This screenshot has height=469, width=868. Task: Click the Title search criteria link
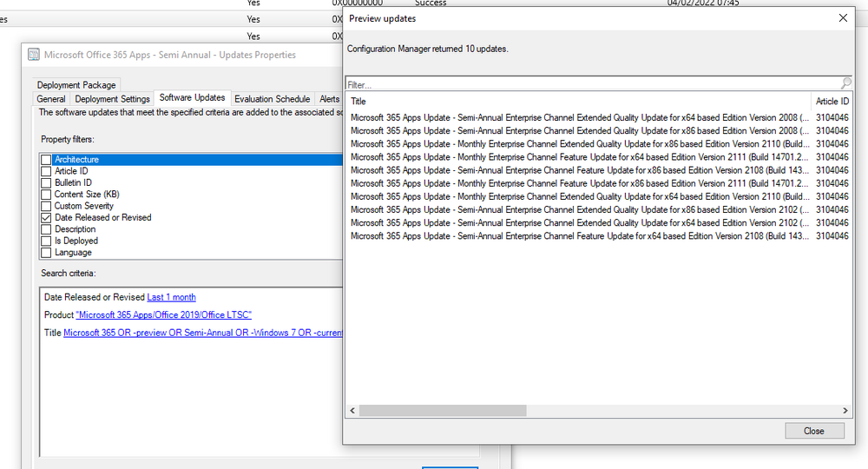[x=203, y=333]
